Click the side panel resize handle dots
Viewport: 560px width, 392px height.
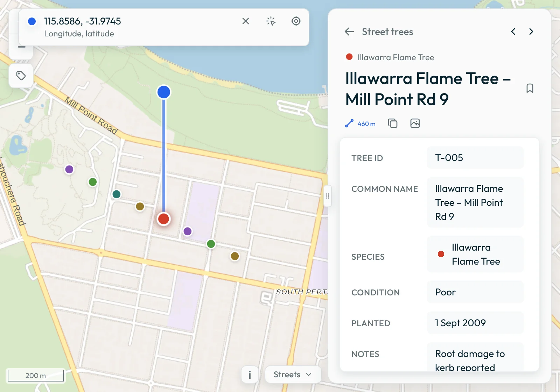pos(328,196)
